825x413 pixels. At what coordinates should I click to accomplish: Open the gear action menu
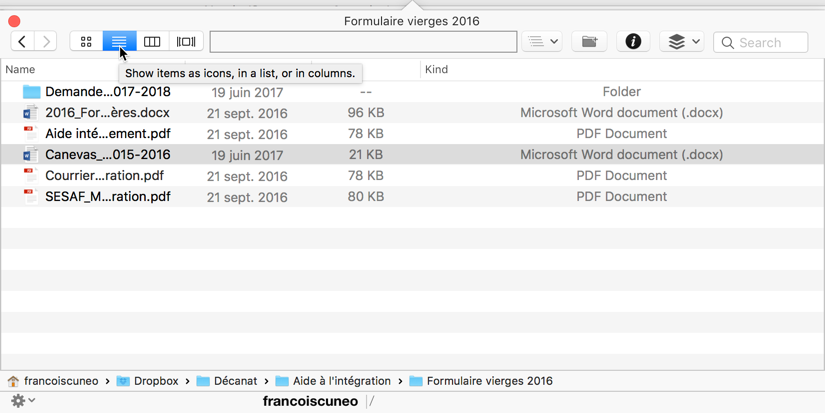21,401
